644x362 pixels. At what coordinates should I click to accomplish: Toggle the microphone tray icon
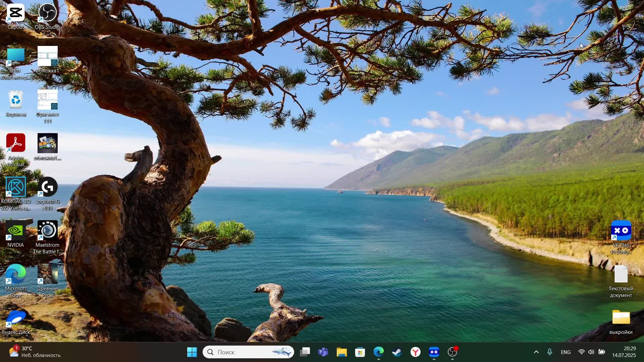point(549,352)
